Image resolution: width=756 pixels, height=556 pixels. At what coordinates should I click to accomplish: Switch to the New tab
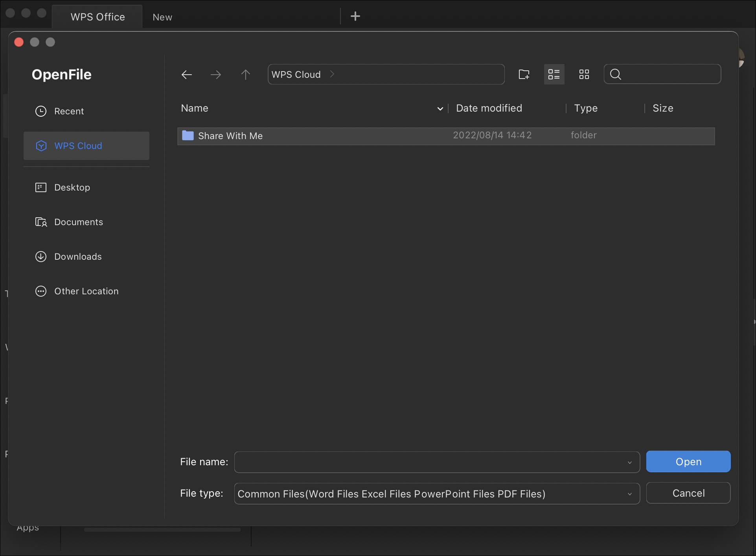(162, 17)
